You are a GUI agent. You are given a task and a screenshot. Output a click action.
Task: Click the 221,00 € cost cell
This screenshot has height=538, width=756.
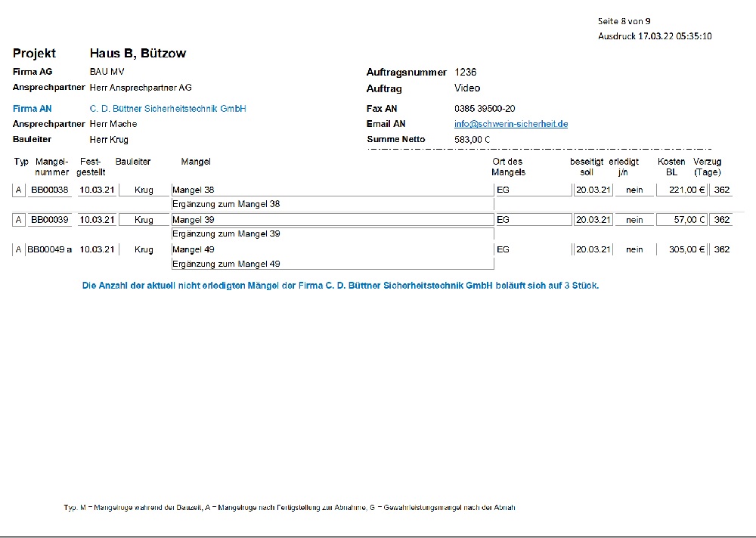click(x=681, y=190)
